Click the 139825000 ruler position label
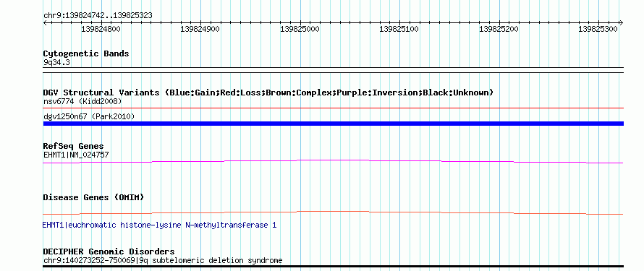The image size is (644, 271). (x=300, y=29)
